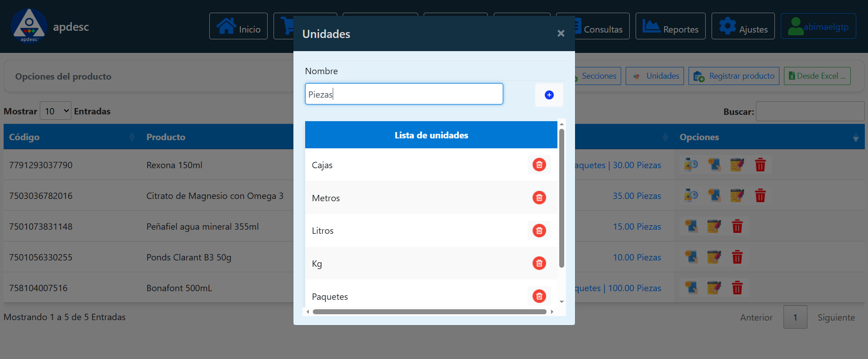Open expiry icon for Rexona 150ml
This screenshot has width=868, height=359.
click(x=691, y=165)
